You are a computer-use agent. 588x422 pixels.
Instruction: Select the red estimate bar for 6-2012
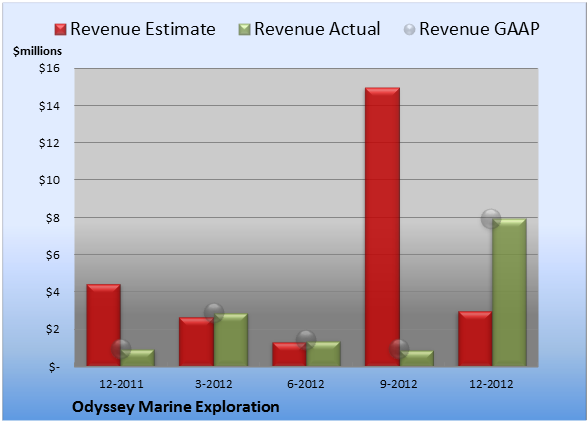click(289, 354)
